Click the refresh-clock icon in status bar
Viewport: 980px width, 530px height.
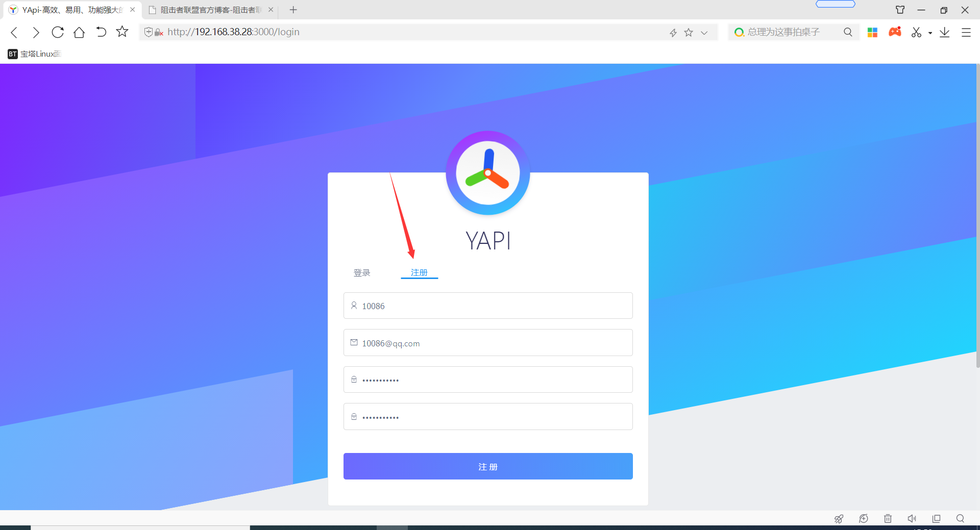(864, 519)
